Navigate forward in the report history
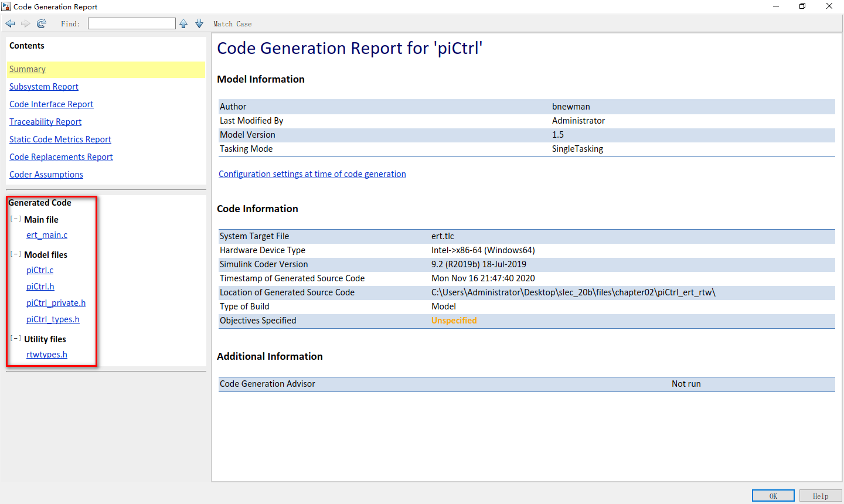 [x=25, y=23]
